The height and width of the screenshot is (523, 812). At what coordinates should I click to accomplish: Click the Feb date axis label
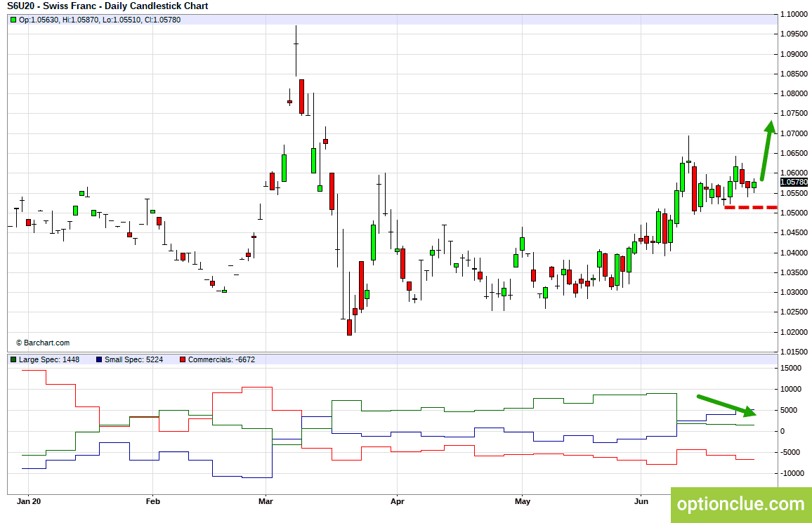coord(152,501)
